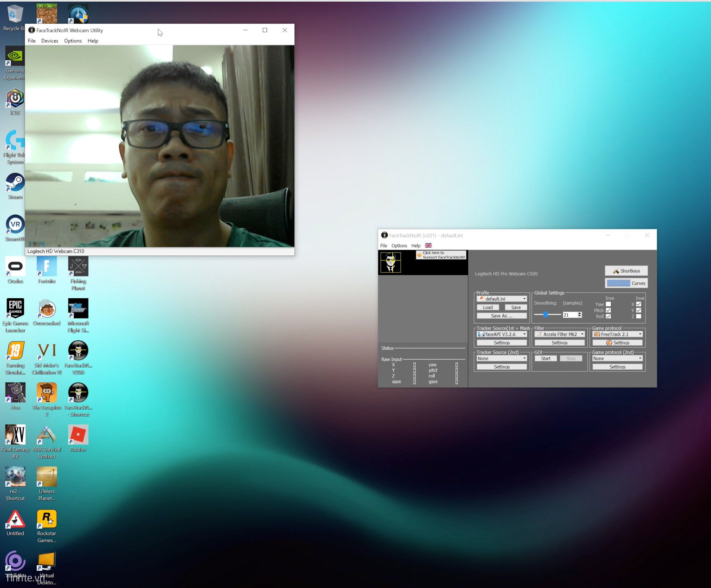
Task: Click the Save profile button
Action: click(516, 307)
